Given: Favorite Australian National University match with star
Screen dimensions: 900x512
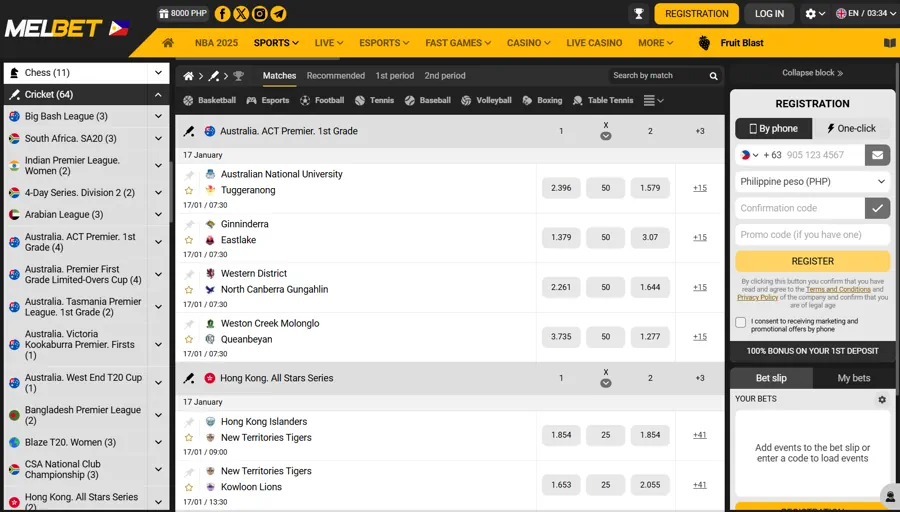Looking at the screenshot, I should coord(189,191).
